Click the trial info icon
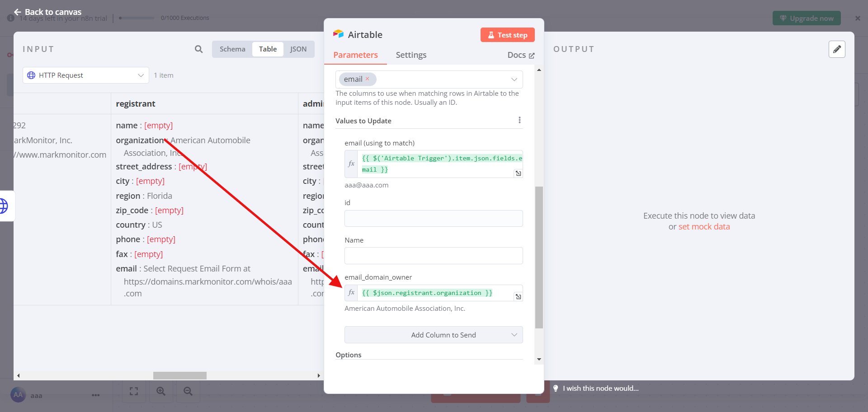The width and height of the screenshot is (868, 412). [x=10, y=18]
